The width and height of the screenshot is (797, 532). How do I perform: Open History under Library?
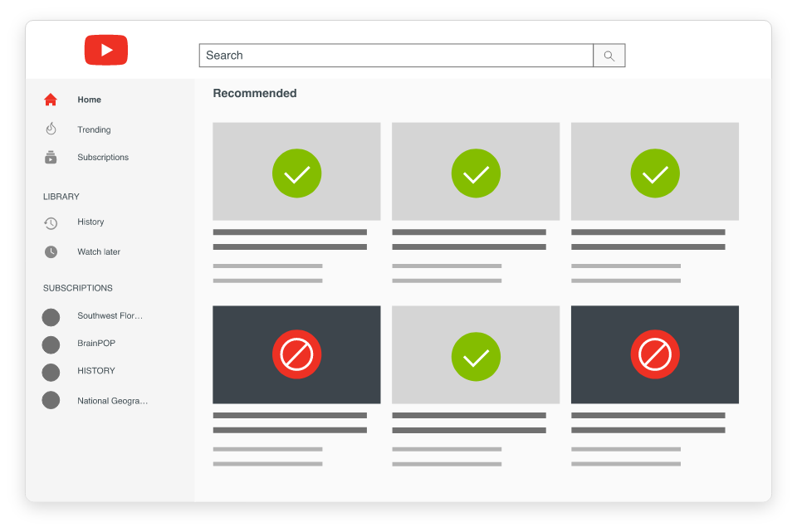pyautogui.click(x=90, y=222)
